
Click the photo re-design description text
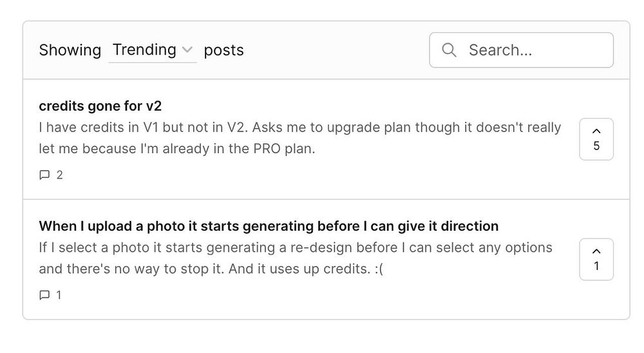pyautogui.click(x=295, y=258)
